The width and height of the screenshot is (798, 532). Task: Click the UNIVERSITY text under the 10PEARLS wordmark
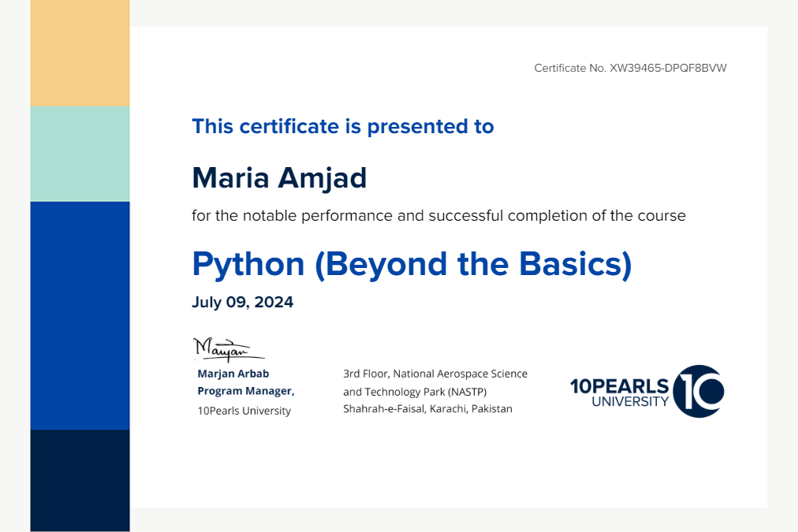pos(629,402)
